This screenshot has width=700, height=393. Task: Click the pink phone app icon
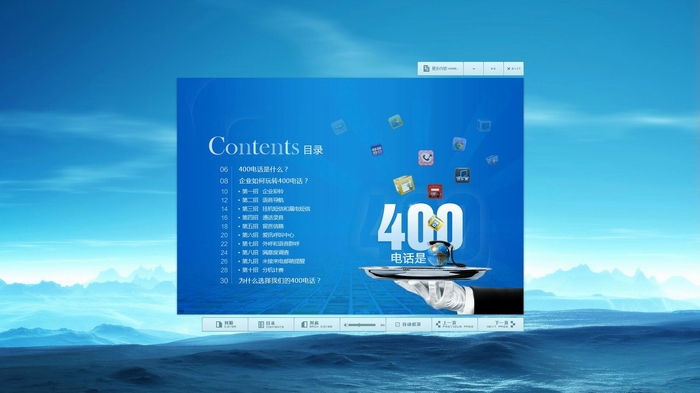[x=426, y=158]
